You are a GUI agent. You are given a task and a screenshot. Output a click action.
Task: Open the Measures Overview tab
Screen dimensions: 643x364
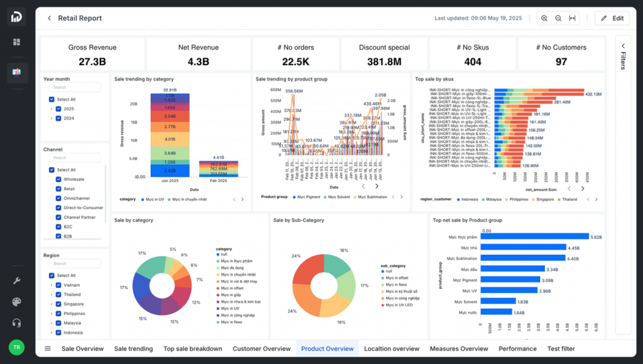[458, 348]
